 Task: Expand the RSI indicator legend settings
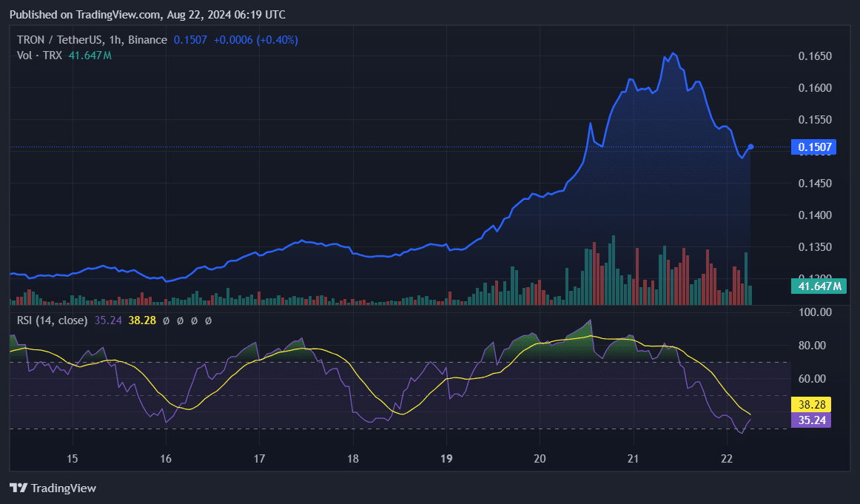point(52,320)
